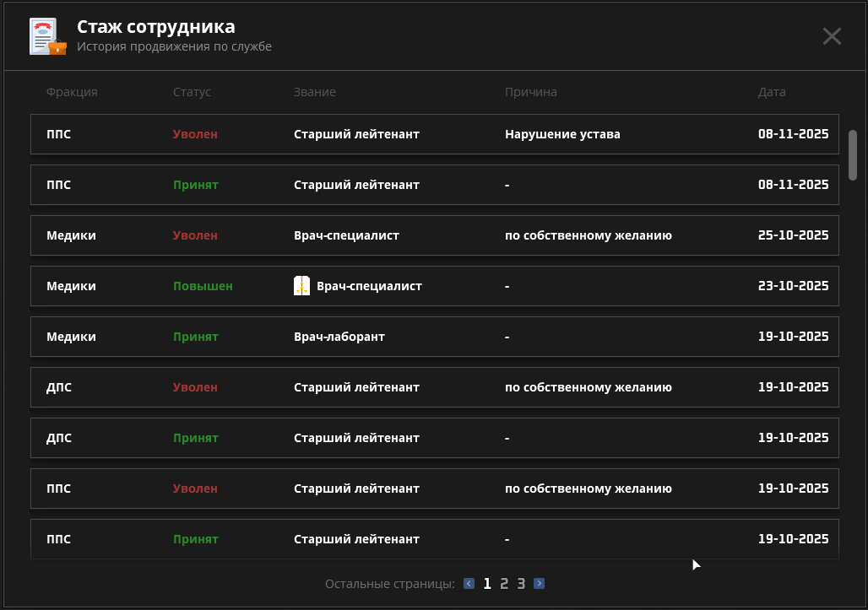Select the Врач-лаборант Принят row
Viewport: 868px width, 610px height.
click(434, 337)
